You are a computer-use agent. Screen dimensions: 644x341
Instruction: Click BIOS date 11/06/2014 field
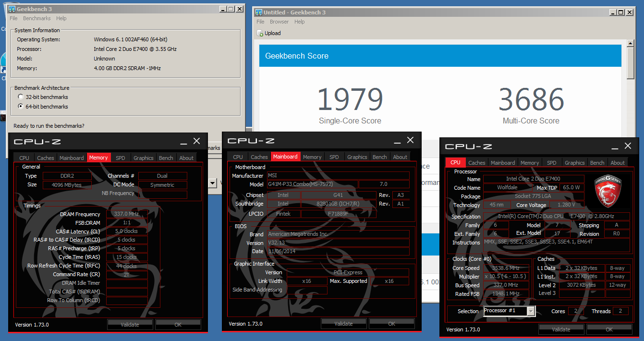click(338, 251)
